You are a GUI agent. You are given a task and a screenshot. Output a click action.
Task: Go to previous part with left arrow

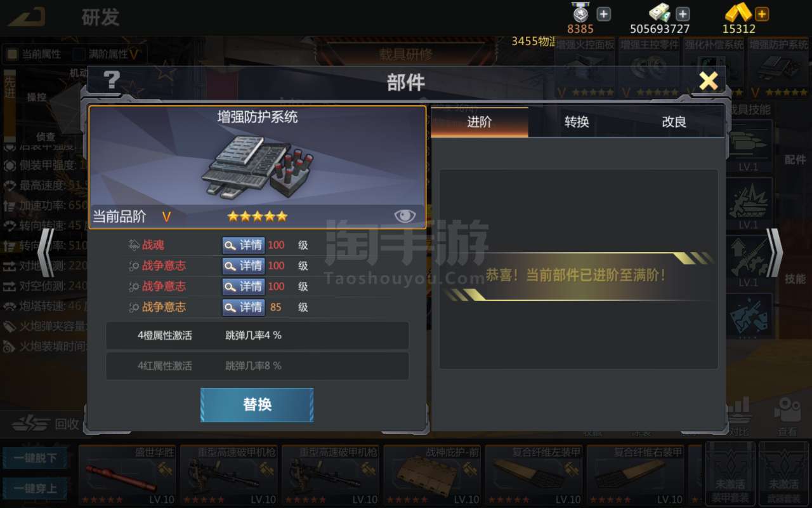pyautogui.click(x=46, y=252)
